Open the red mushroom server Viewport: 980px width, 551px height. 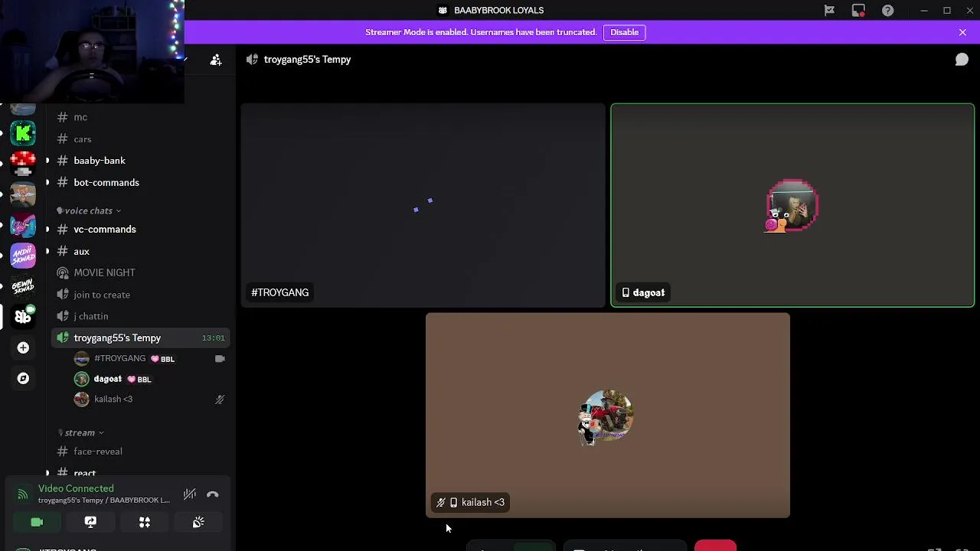[23, 163]
